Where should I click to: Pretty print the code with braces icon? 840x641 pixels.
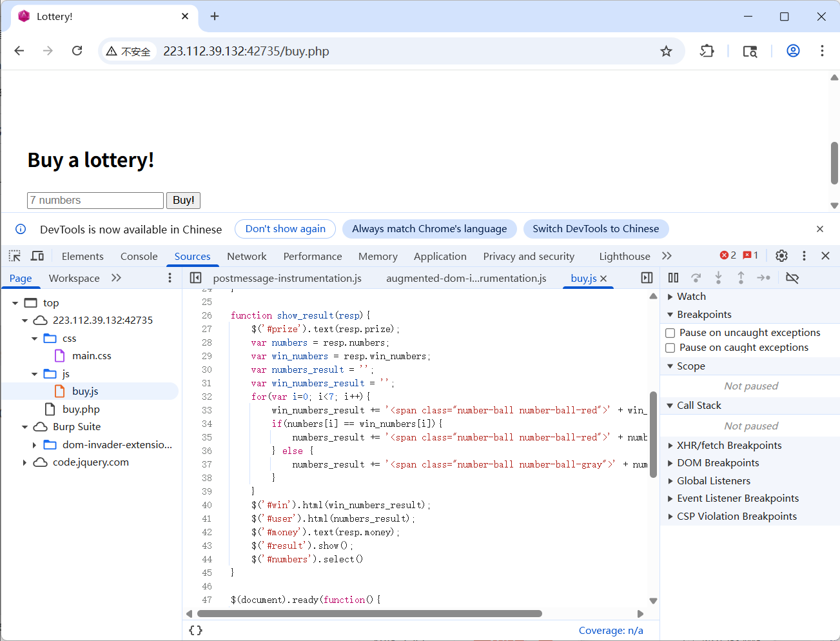[196, 630]
